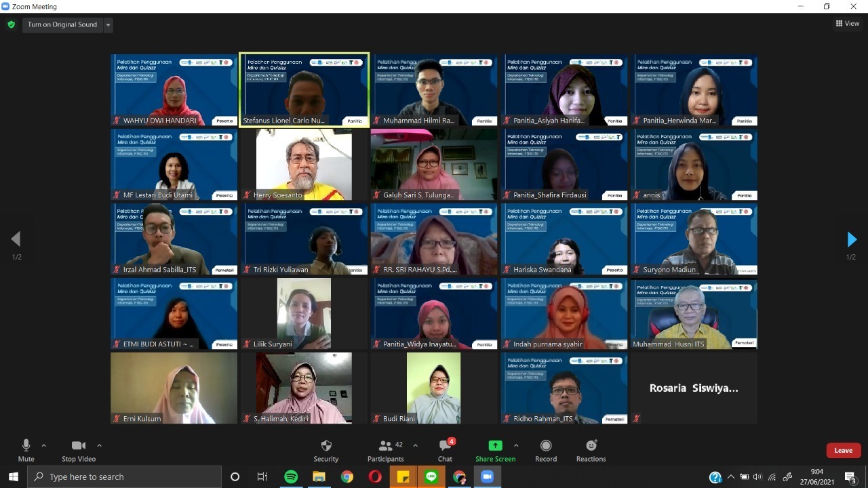Screen dimensions: 868x488
Task: Click the Windows taskbar search box
Action: click(125, 476)
